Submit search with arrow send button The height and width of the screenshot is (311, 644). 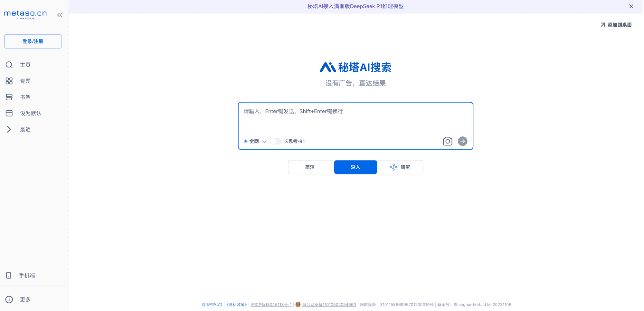coord(463,141)
